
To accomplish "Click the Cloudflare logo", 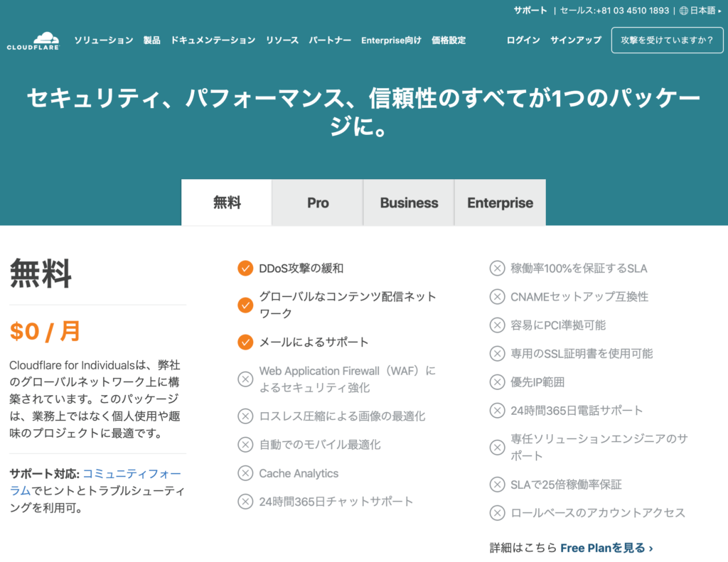I will [x=33, y=40].
